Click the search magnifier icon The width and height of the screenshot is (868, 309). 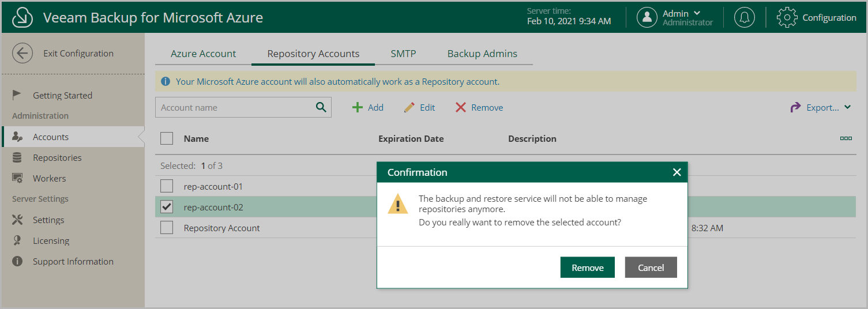[321, 107]
